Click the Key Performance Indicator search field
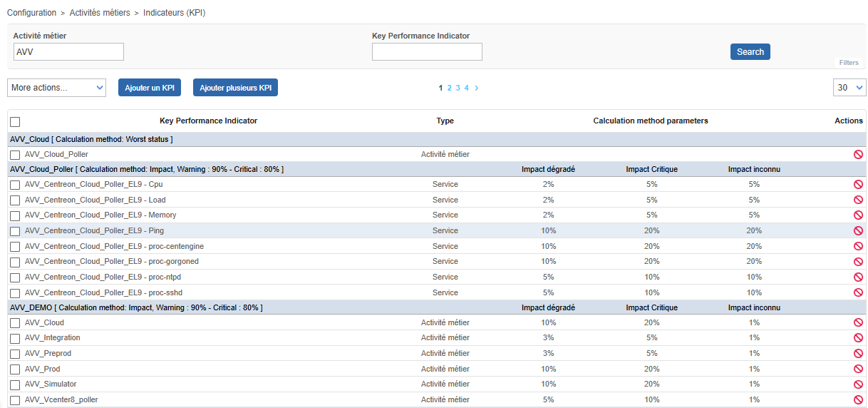Image resolution: width=868 pixels, height=408 pixels. click(427, 52)
